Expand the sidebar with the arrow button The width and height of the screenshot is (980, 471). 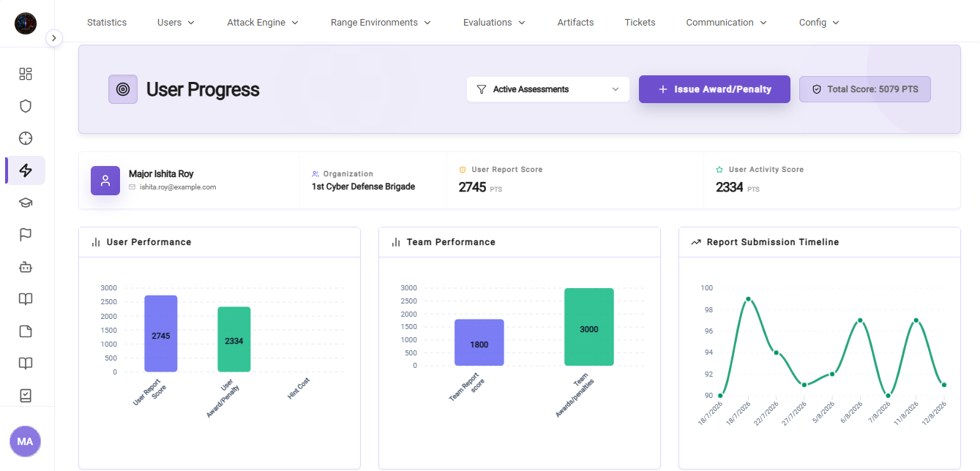pyautogui.click(x=54, y=38)
